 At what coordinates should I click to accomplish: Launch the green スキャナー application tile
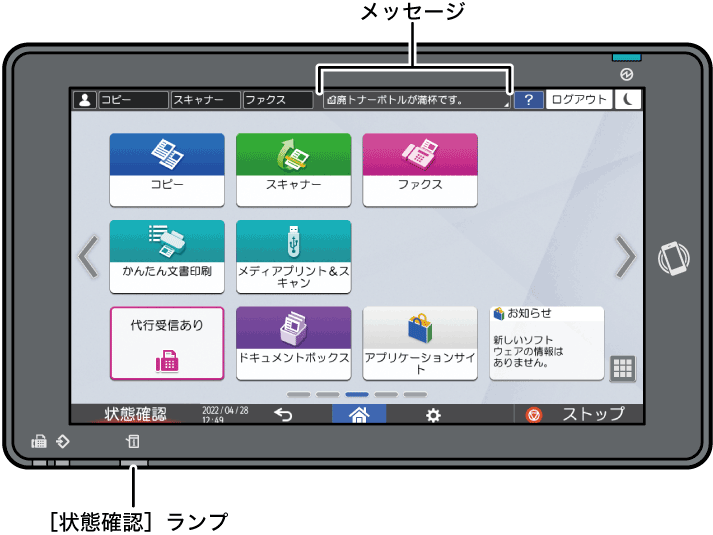294,170
